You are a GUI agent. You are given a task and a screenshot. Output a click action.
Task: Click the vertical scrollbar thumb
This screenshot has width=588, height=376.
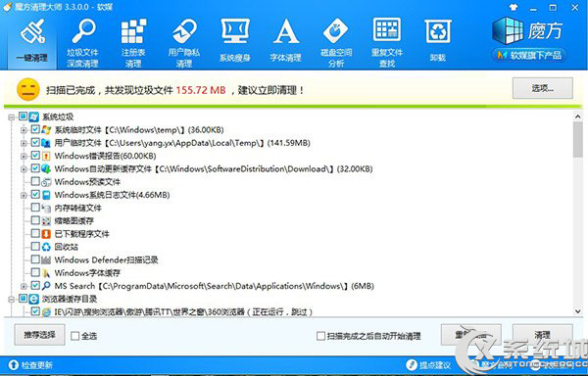tap(577, 139)
